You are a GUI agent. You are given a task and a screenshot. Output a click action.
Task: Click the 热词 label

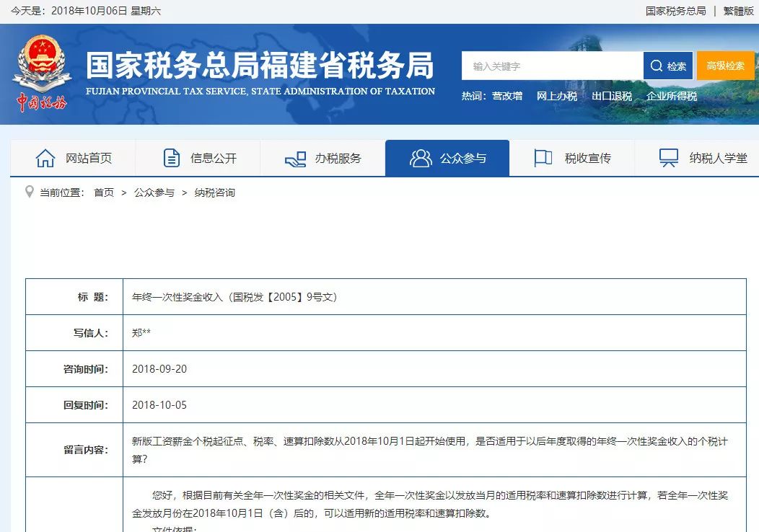click(x=473, y=97)
